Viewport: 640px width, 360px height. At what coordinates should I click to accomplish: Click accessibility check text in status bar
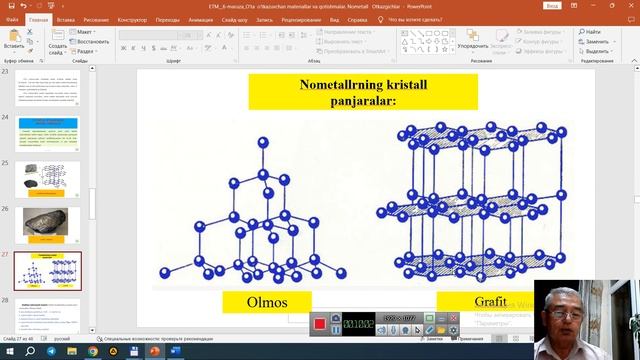(x=155, y=339)
